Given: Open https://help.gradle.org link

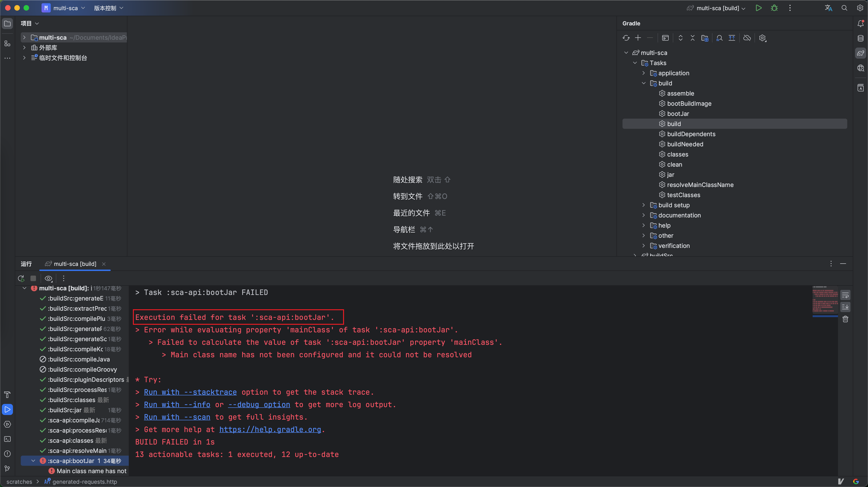Looking at the screenshot, I should 270,429.
